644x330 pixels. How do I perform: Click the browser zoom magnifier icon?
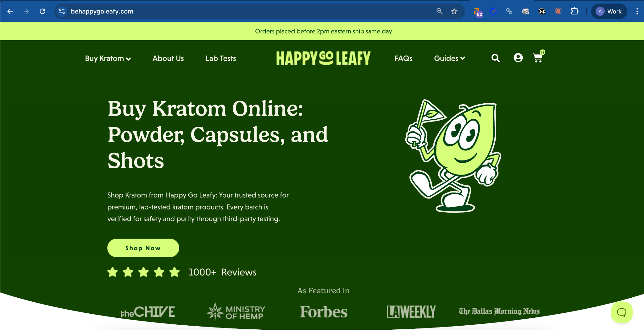pos(439,11)
